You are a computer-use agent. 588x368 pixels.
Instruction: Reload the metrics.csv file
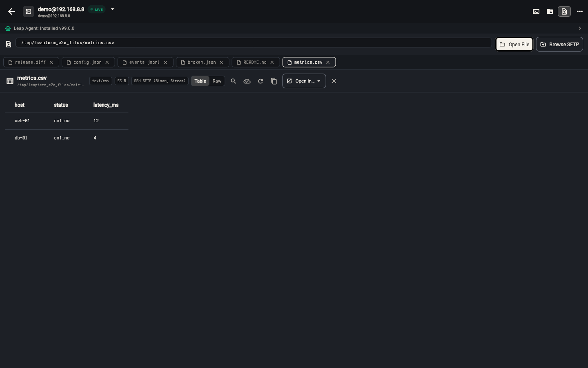click(x=261, y=81)
